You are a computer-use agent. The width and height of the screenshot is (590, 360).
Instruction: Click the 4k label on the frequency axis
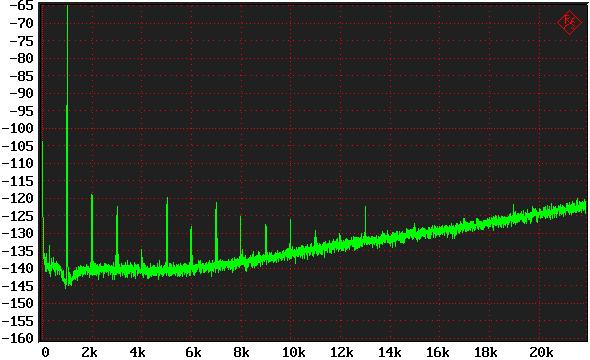(x=137, y=352)
